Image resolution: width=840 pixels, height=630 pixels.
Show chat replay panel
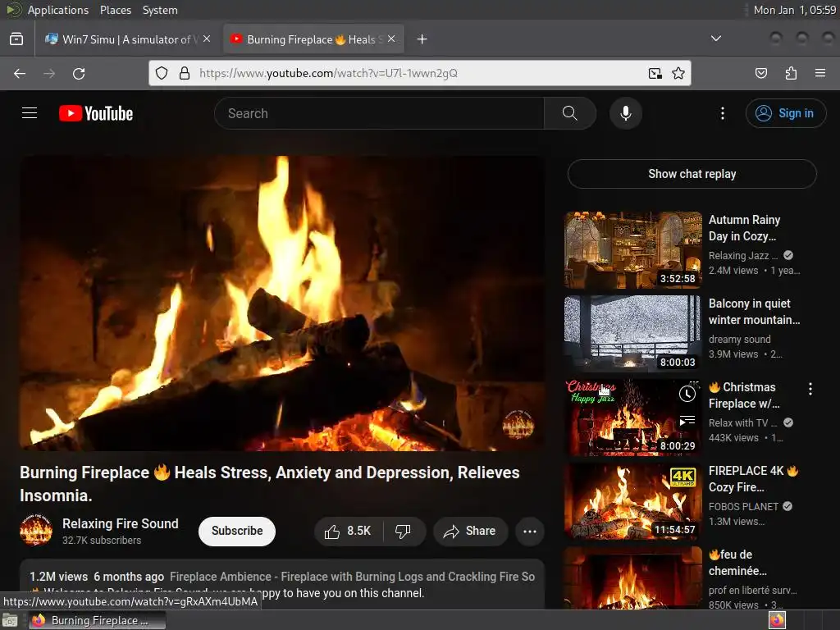(692, 174)
